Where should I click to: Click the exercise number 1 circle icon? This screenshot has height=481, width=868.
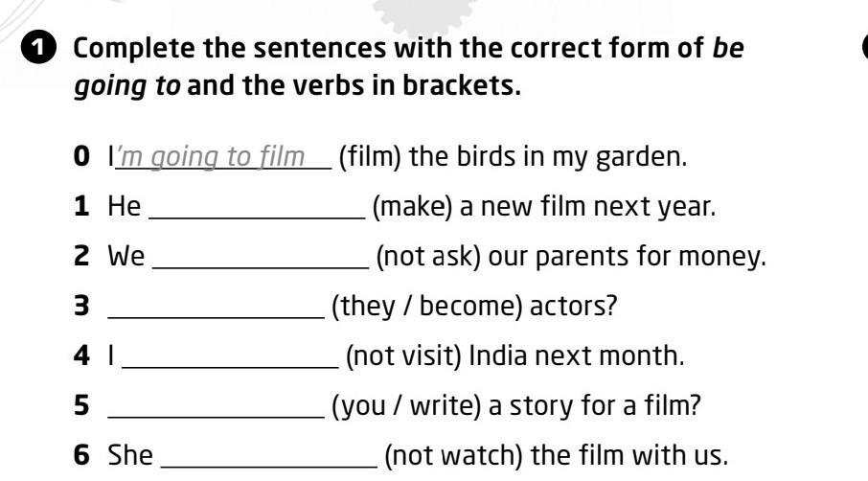[x=38, y=48]
